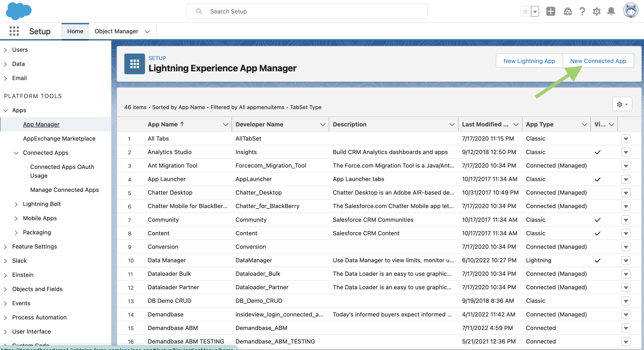644x350 pixels.
Task: Open row actions for Analytics Studio
Action: pos(626,152)
